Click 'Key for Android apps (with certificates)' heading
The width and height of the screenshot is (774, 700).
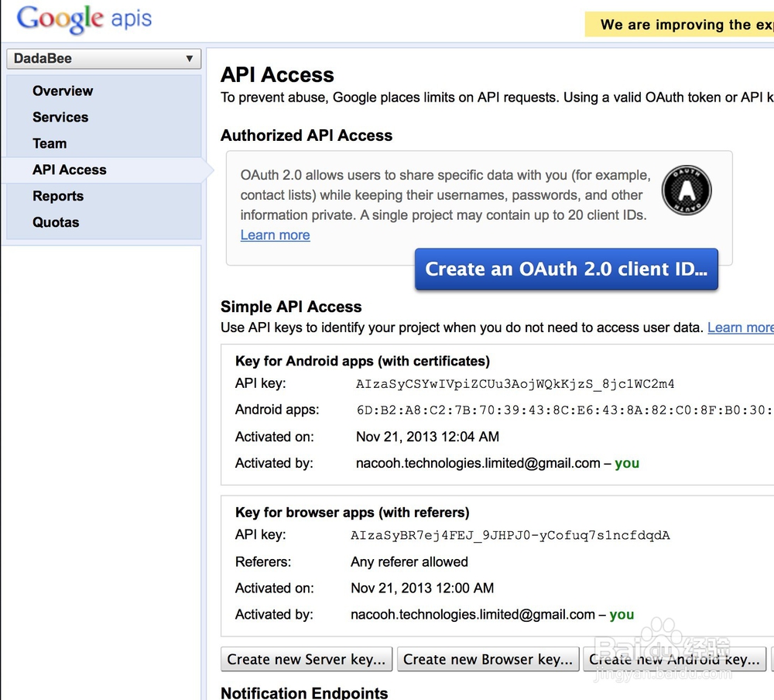(362, 361)
